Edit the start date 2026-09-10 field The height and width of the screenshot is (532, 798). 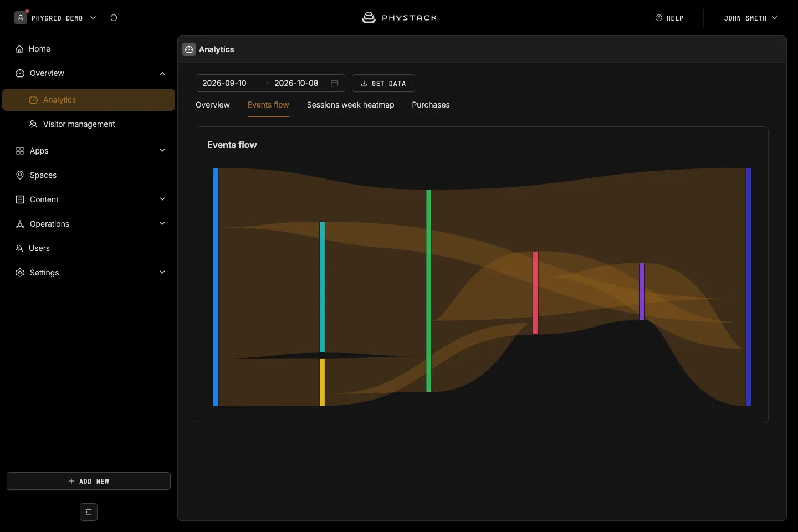[x=224, y=83]
